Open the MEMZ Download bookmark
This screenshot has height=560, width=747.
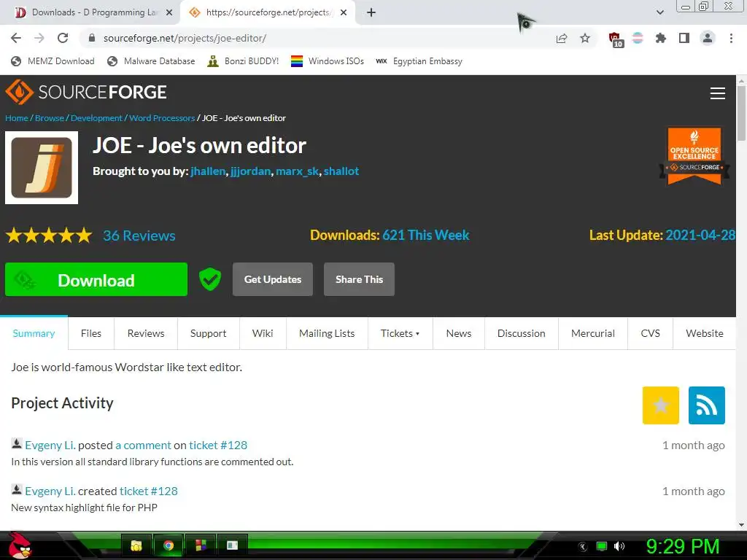[x=53, y=61]
